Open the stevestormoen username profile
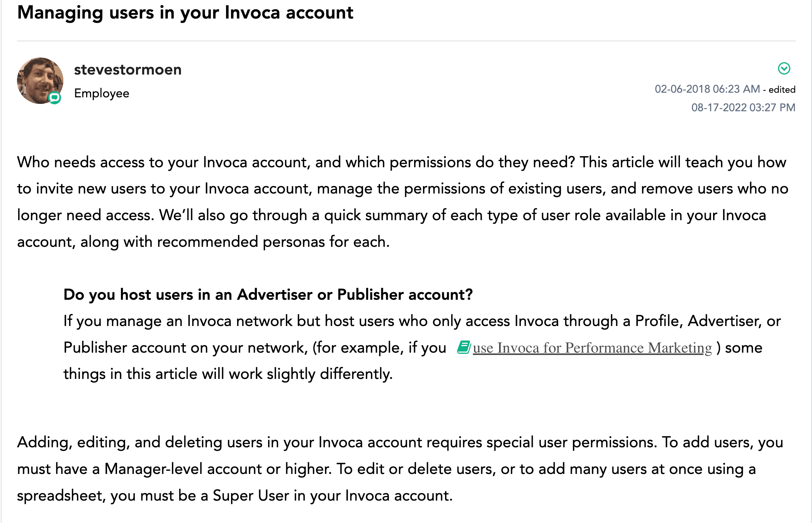Image resolution: width=812 pixels, height=523 pixels. coord(128,70)
